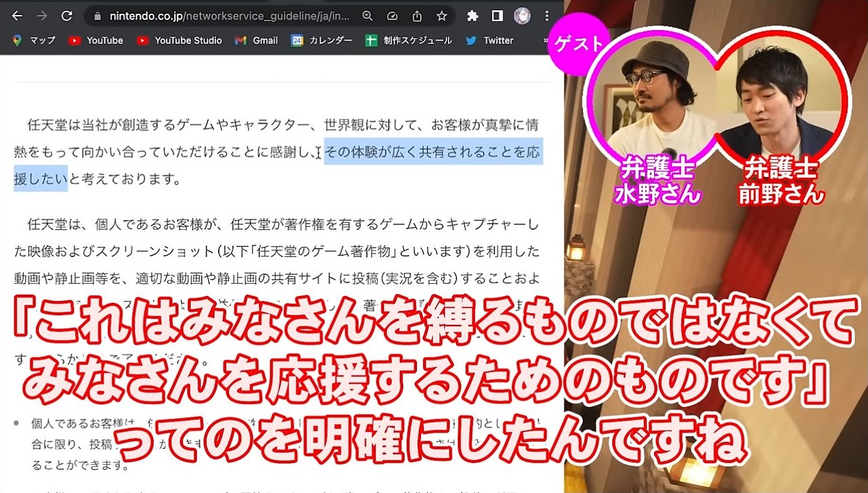The height and width of the screenshot is (493, 868).
Task: Click the 弁護士 水野さん guest label
Action: coord(657,181)
